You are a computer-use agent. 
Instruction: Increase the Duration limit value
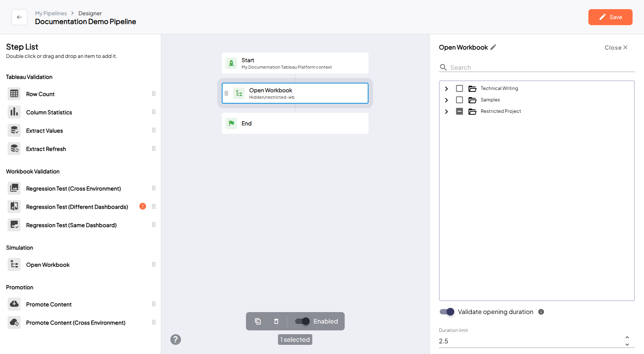627,338
